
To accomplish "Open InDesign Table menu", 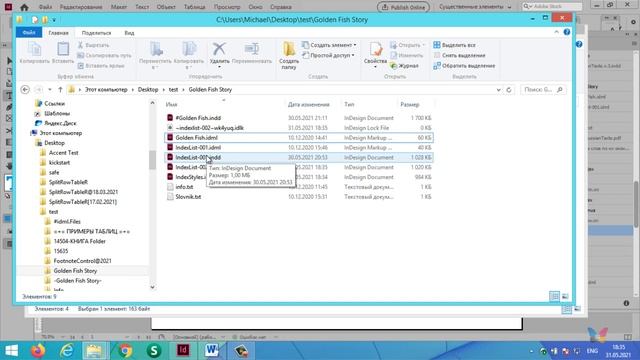I will (x=194, y=7).
